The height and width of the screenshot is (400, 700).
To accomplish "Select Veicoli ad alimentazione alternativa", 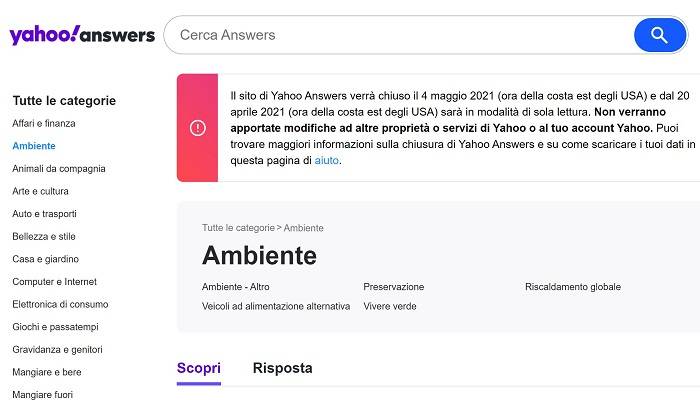I will point(276,306).
